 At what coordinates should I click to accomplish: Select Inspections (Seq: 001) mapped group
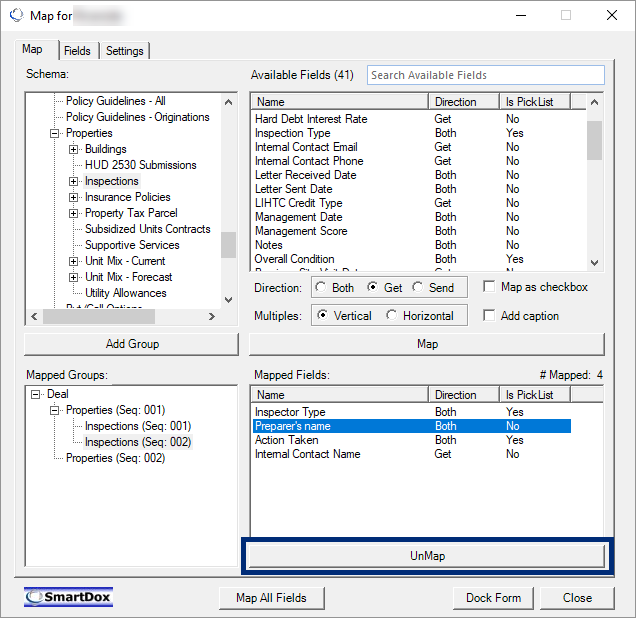click(x=138, y=426)
